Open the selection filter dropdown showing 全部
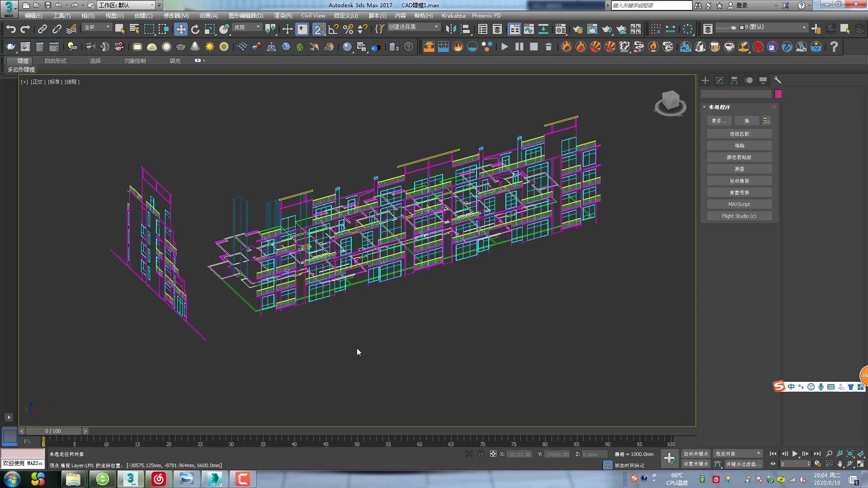This screenshot has height=488, width=868. click(x=96, y=28)
